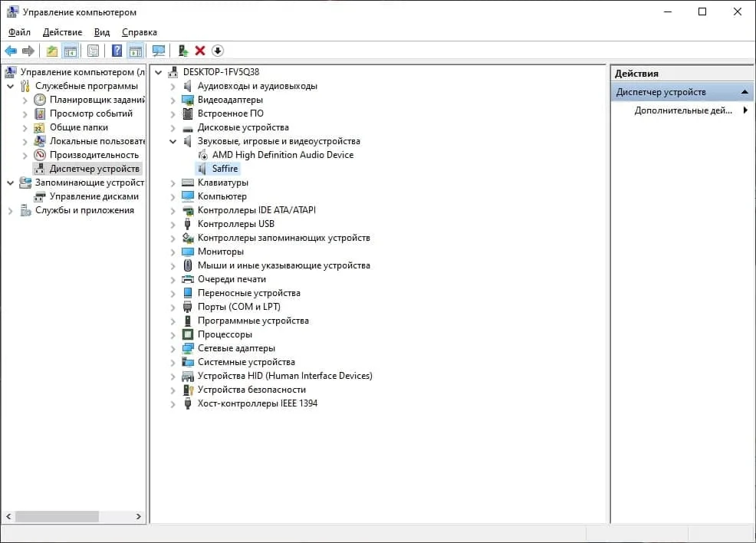Click the left pane scroll right arrow
The width and height of the screenshot is (756, 543).
click(138, 516)
